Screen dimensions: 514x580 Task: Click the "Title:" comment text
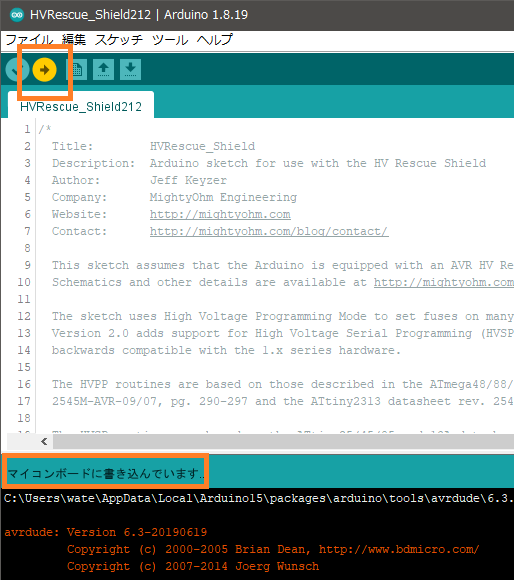[x=72, y=146]
